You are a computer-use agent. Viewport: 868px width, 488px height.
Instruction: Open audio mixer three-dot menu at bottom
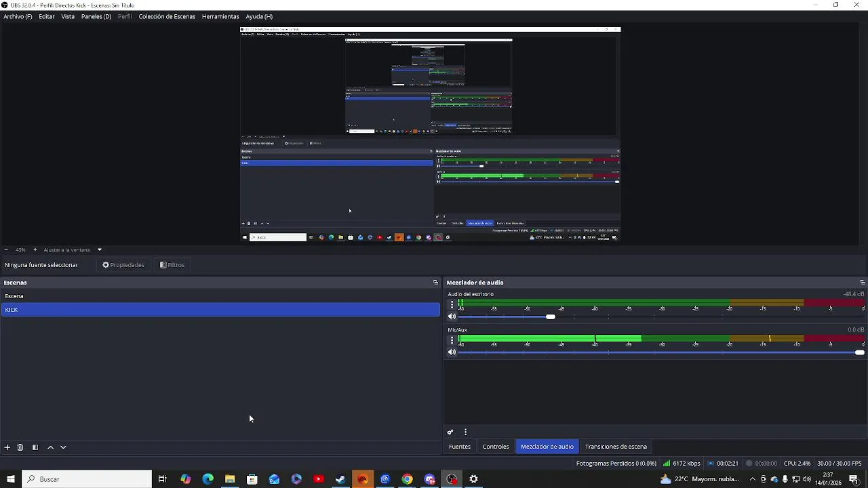tap(465, 432)
